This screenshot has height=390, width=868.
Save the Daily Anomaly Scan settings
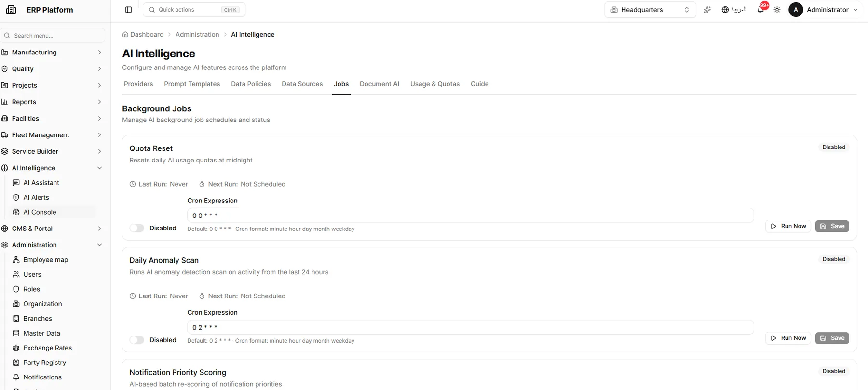(x=832, y=338)
